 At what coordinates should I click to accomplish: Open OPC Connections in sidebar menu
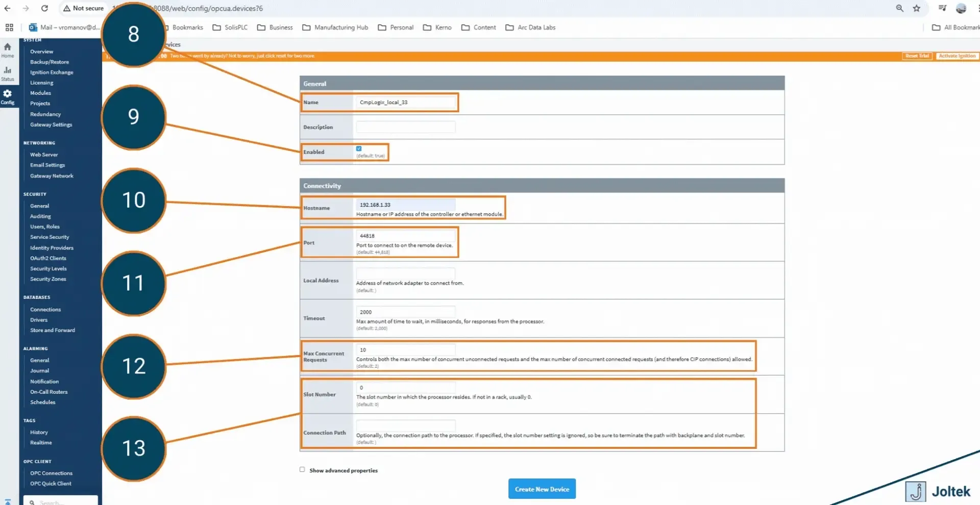51,473
